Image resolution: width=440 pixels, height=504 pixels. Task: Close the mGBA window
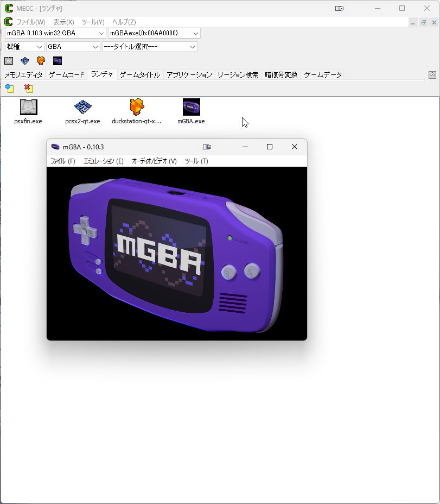click(295, 147)
